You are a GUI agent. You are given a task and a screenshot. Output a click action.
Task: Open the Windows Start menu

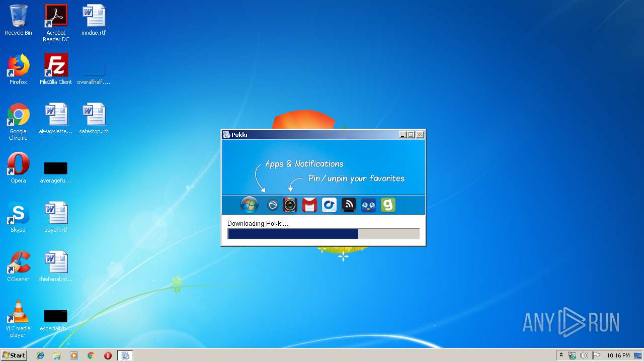coord(14,355)
